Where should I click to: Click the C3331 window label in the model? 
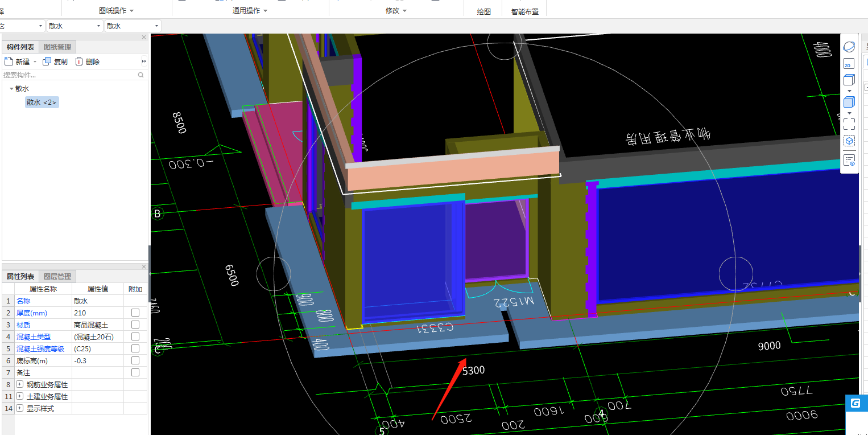(x=435, y=327)
